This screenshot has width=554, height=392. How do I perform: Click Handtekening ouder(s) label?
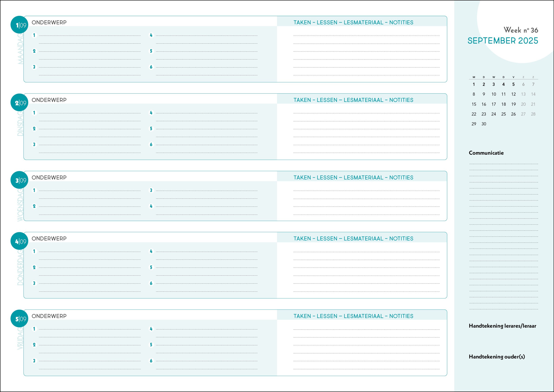(497, 356)
